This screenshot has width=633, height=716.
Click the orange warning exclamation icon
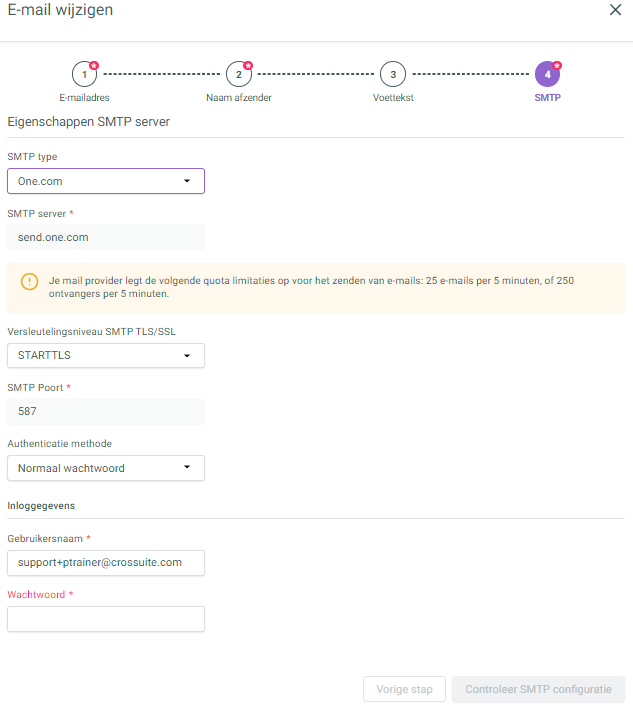(x=30, y=281)
